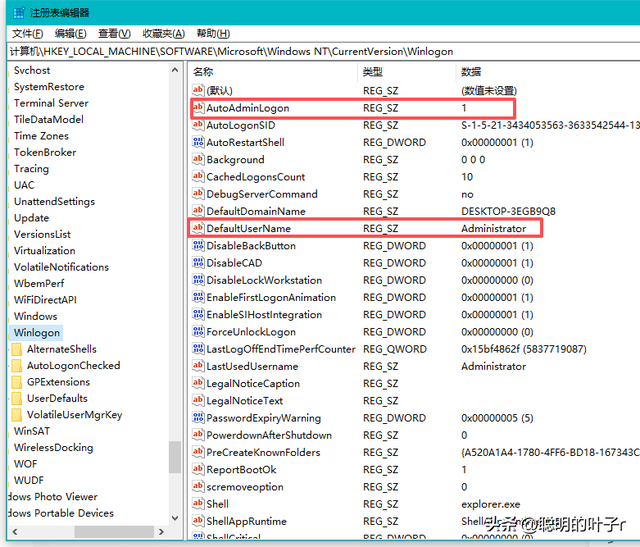Click the folder icon for GPExtensions
640x547 pixels.
tap(17, 382)
